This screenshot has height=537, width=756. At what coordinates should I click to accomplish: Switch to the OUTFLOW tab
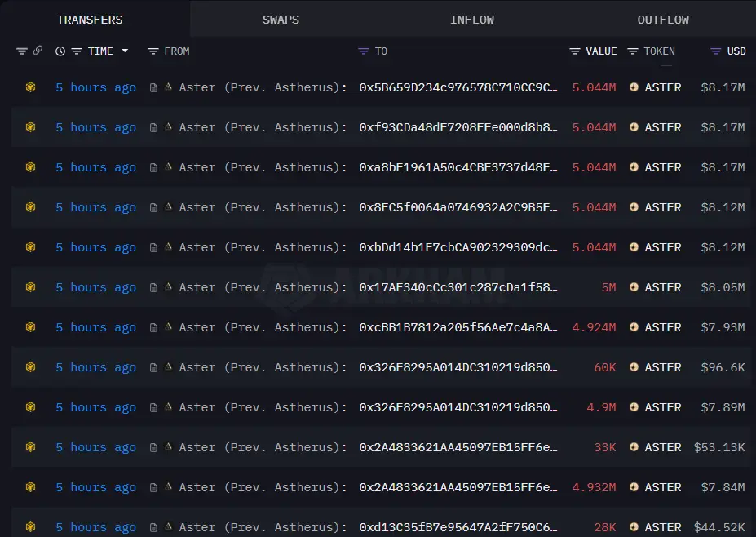point(663,20)
